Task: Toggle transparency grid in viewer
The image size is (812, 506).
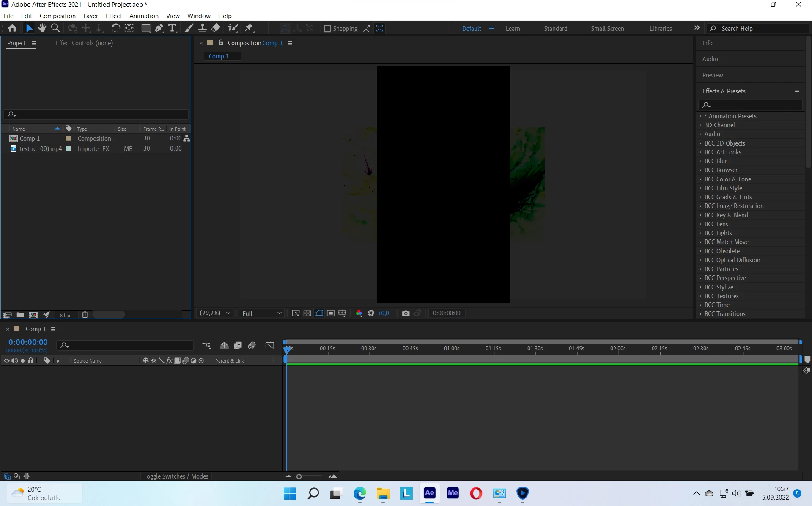Action: [x=307, y=313]
